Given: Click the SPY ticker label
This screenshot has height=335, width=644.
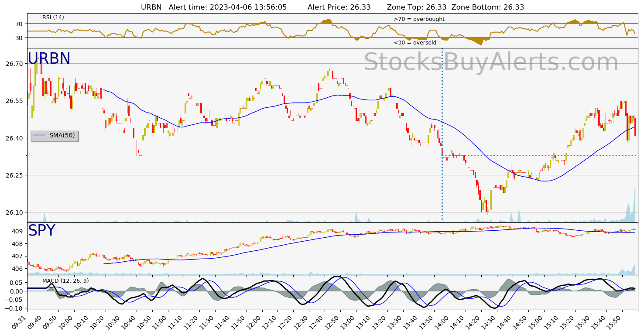Looking at the screenshot, I should (x=41, y=231).
